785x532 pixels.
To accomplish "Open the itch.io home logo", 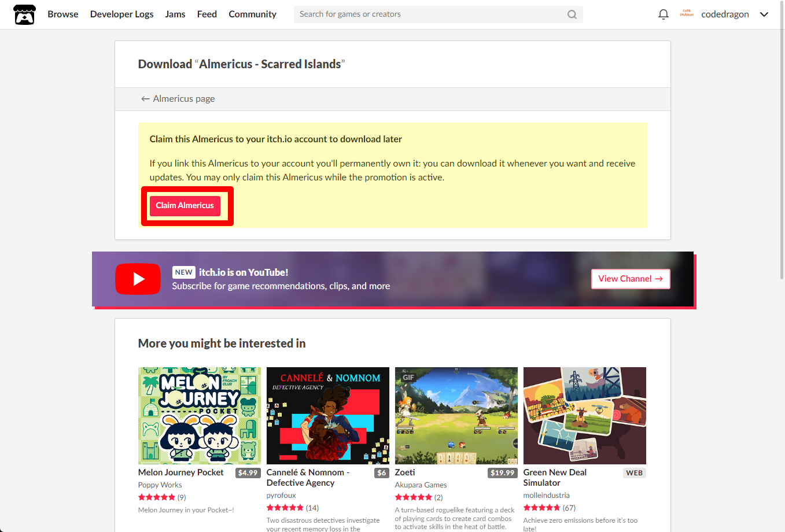I will point(24,14).
